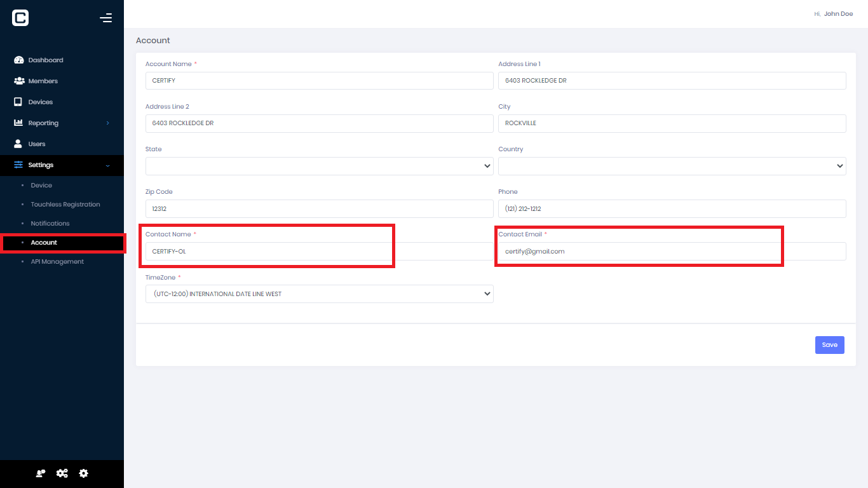Click the Settings sliders icon
This screenshot has width=868, height=488.
19,165
